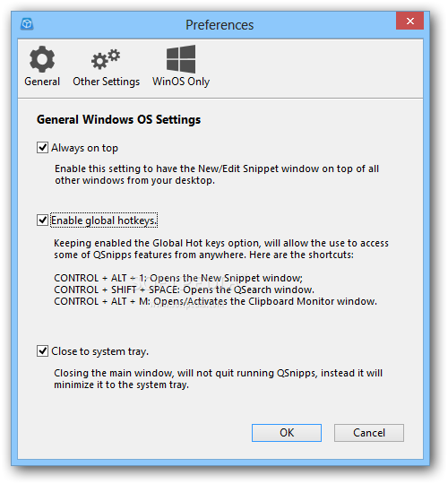The width and height of the screenshot is (448, 484).
Task: Click the CONTROL + ALT + 1 shortcut line
Action: 178,278
